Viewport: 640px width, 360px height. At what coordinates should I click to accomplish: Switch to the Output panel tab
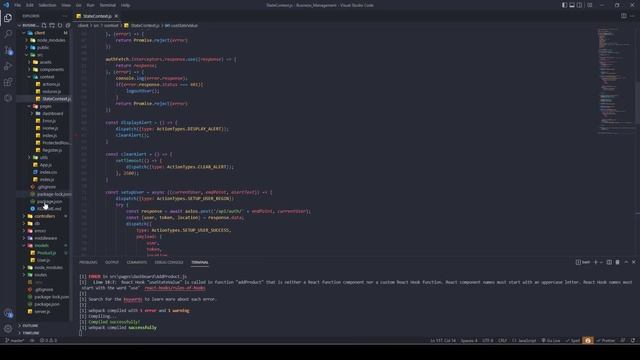pyautogui.click(x=112, y=262)
